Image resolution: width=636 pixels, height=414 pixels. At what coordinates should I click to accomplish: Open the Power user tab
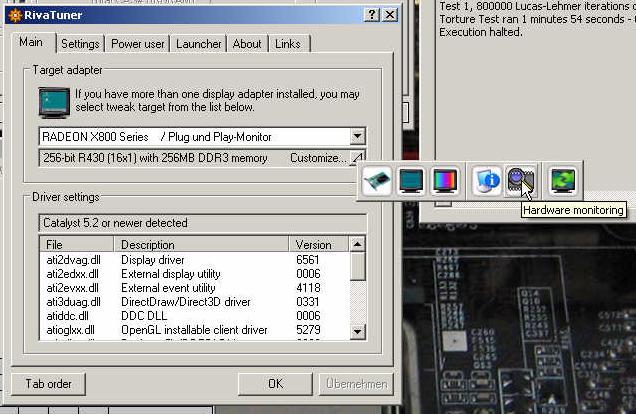point(138,44)
